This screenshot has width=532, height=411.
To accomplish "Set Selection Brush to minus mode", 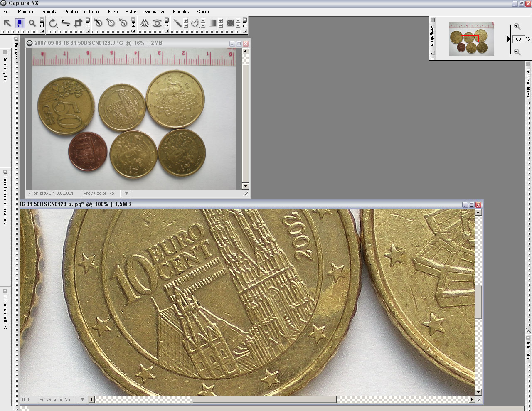I will (186, 26).
